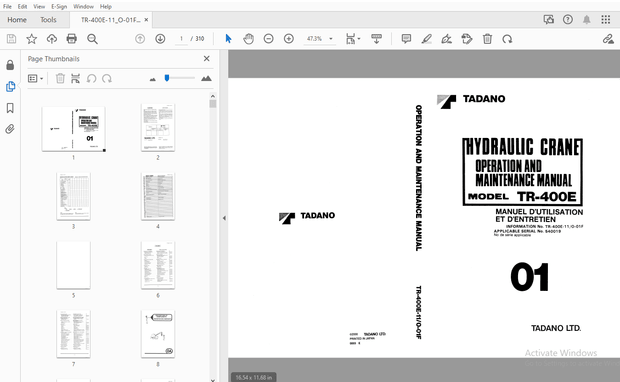Open the Bookmarks sidebar panel
Screen dimensions: 620x382
pyautogui.click(x=10, y=108)
